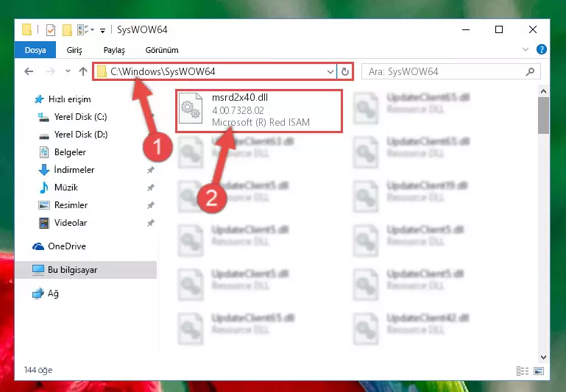Go up one folder level arrow

(x=83, y=71)
